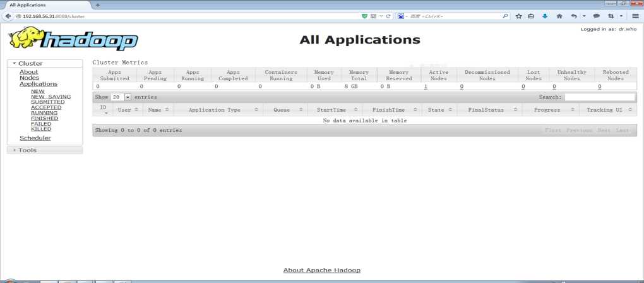This screenshot has width=644, height=283.
Task: Sort table by StartTime column
Action: 335,110
